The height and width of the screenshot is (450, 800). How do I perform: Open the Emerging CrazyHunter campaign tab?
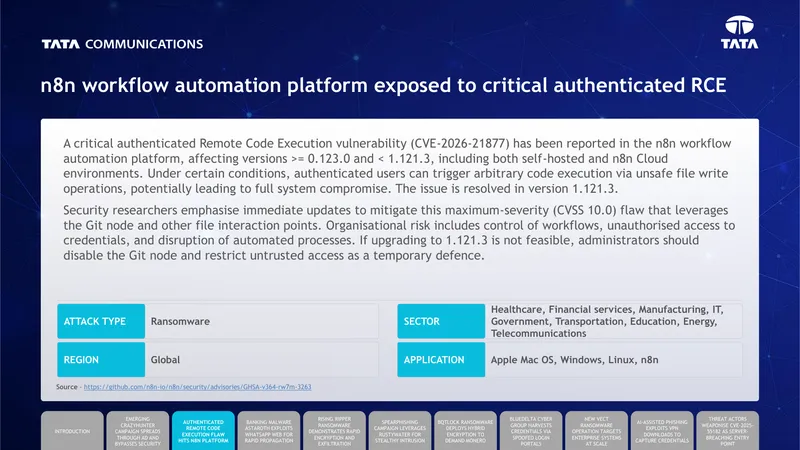click(138, 431)
